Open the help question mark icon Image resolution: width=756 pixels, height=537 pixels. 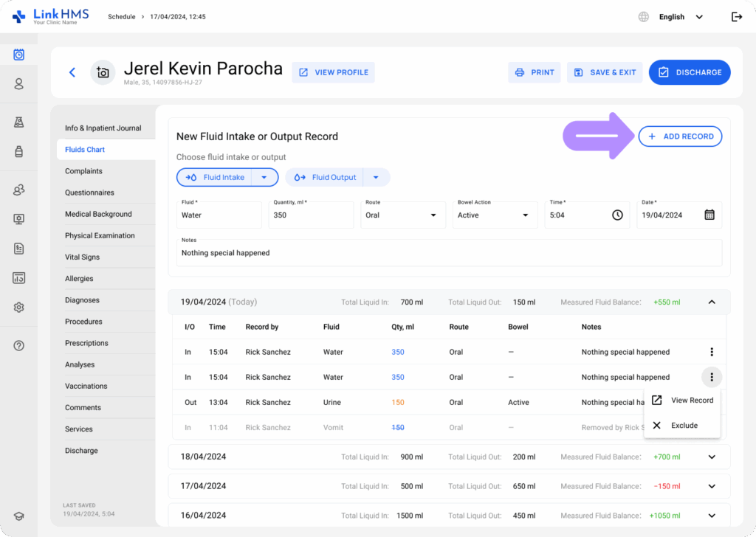click(19, 345)
